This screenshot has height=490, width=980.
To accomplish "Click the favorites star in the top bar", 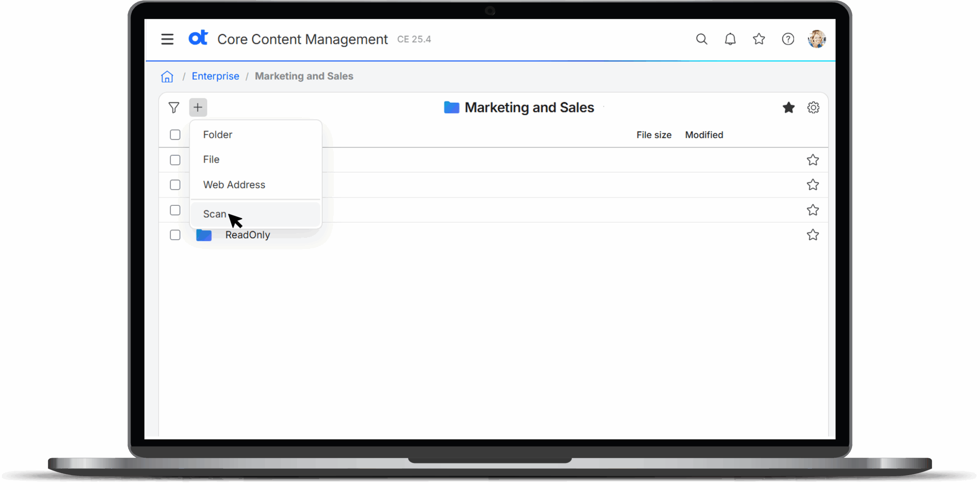I will point(759,39).
